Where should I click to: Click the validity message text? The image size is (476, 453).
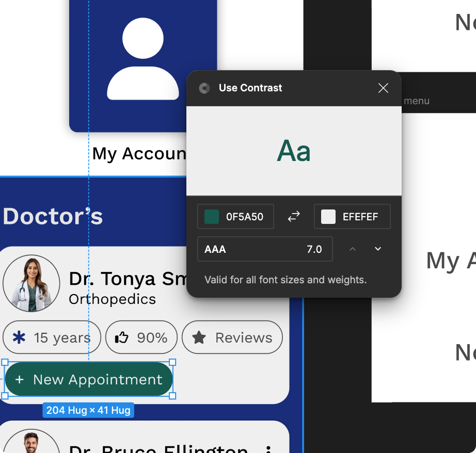[285, 280]
